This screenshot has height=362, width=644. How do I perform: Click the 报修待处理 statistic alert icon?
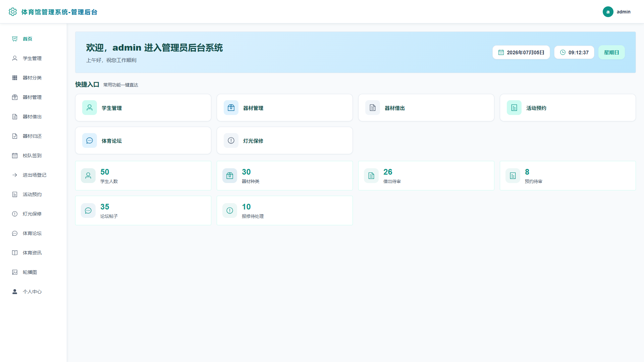(230, 210)
